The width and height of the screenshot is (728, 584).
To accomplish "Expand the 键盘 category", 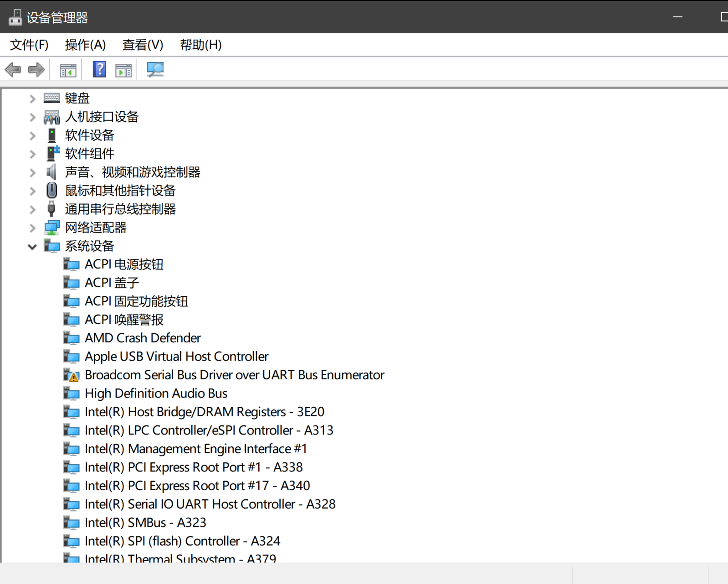I will tap(32, 98).
